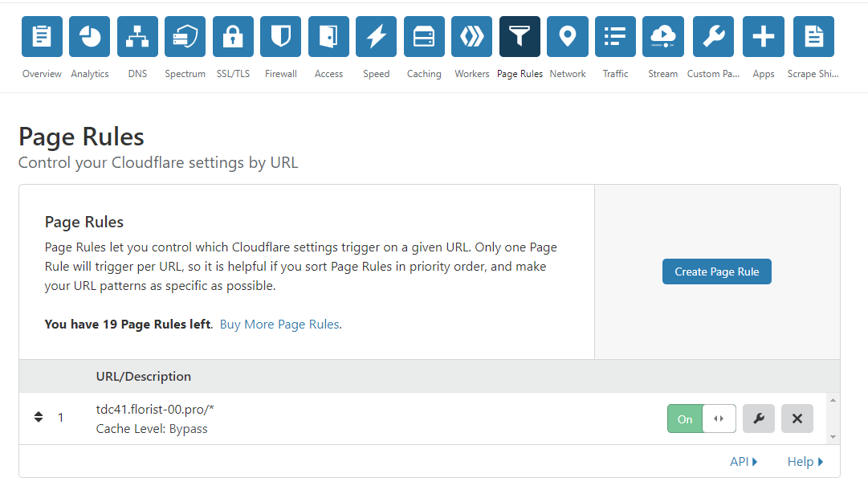This screenshot has height=490, width=868.
Task: Open Custom Pages wrench icon
Action: point(713,36)
